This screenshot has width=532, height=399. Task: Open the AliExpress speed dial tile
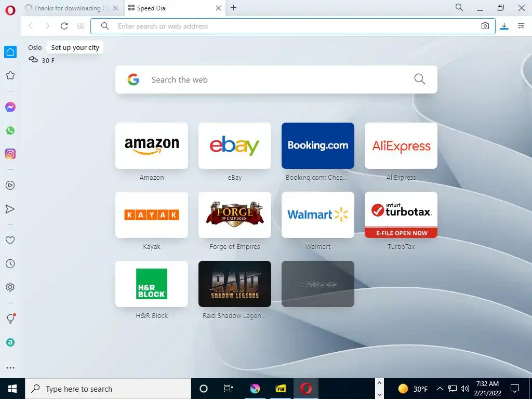[x=401, y=145]
